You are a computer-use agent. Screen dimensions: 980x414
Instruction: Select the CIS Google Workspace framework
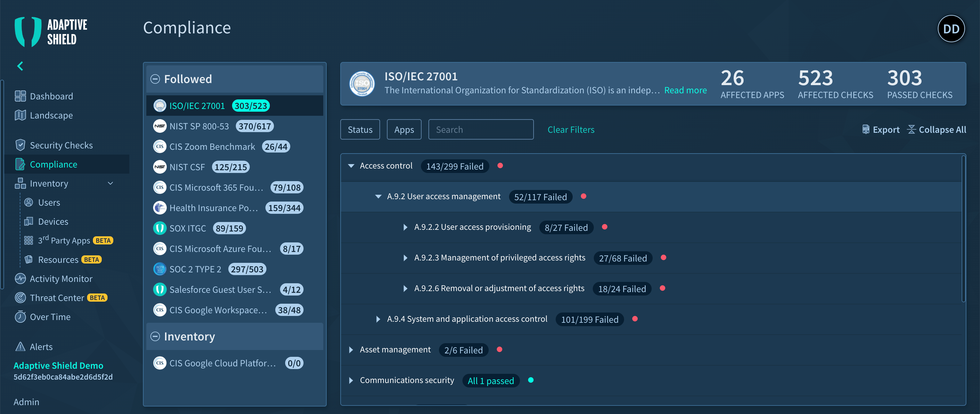pyautogui.click(x=235, y=310)
